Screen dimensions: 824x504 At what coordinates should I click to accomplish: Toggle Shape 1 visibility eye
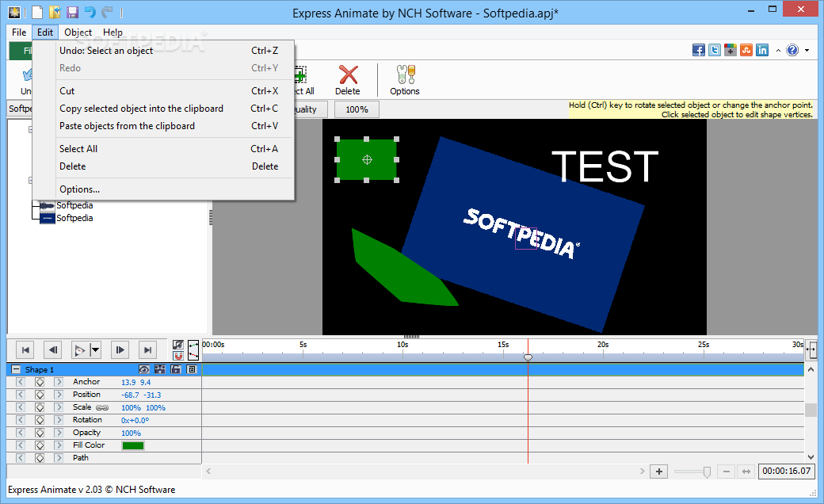[144, 369]
